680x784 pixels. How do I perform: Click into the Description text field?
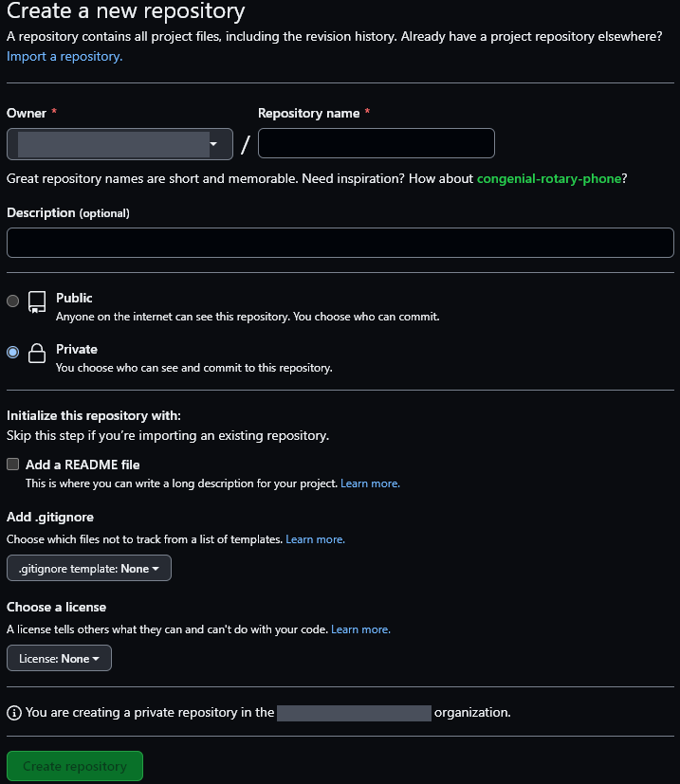(340, 243)
